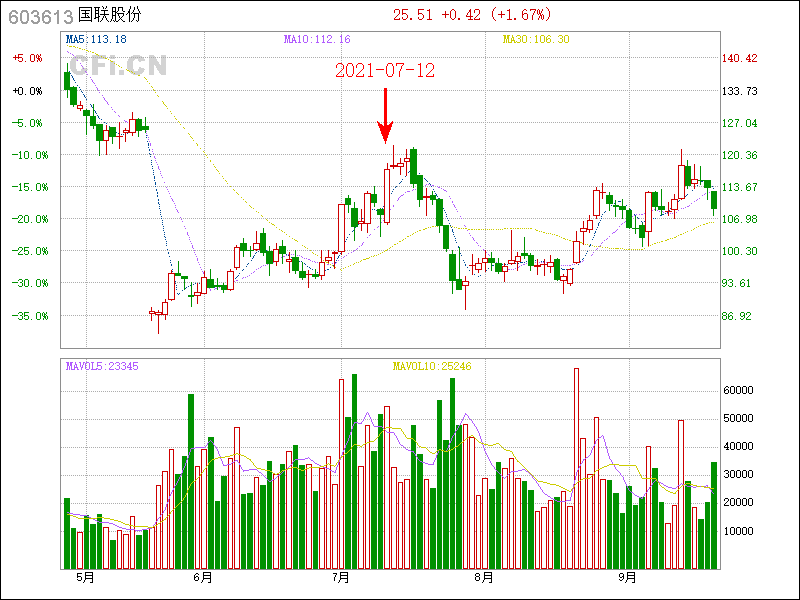Select the 8月 label on the time axis
This screenshot has width=800, height=600.
[484, 577]
